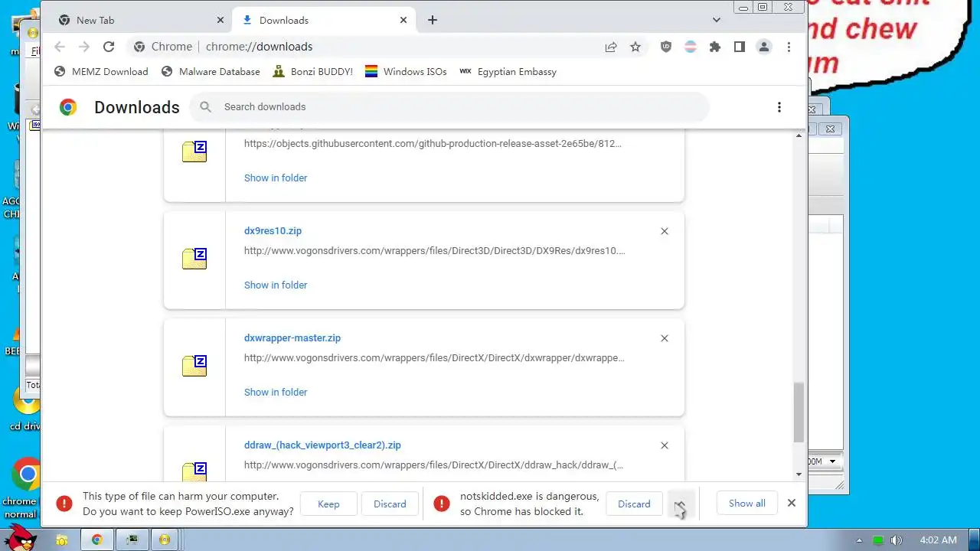Click the chrome://downloads address bar
The width and height of the screenshot is (980, 551).
(x=259, y=47)
